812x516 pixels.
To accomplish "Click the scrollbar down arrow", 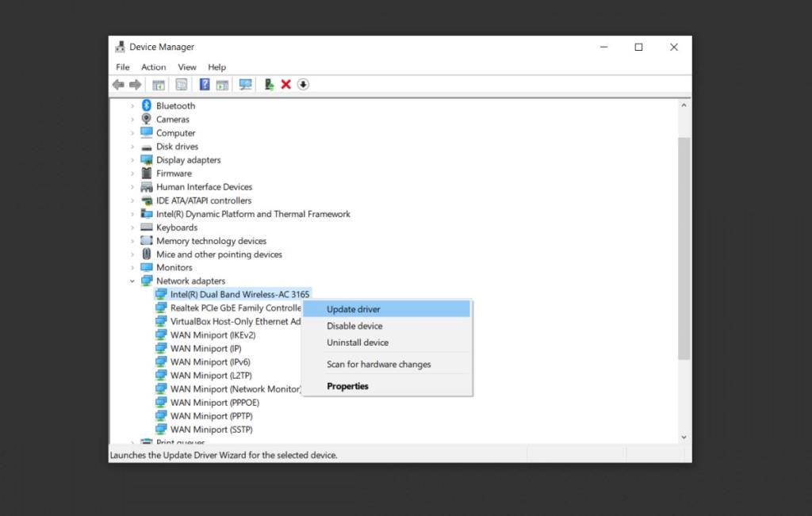I will tap(684, 436).
